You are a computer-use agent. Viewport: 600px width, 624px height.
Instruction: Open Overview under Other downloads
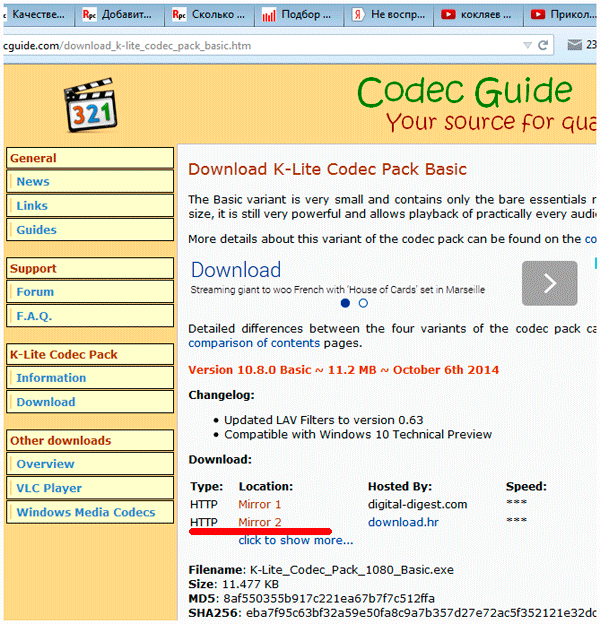tap(90, 464)
